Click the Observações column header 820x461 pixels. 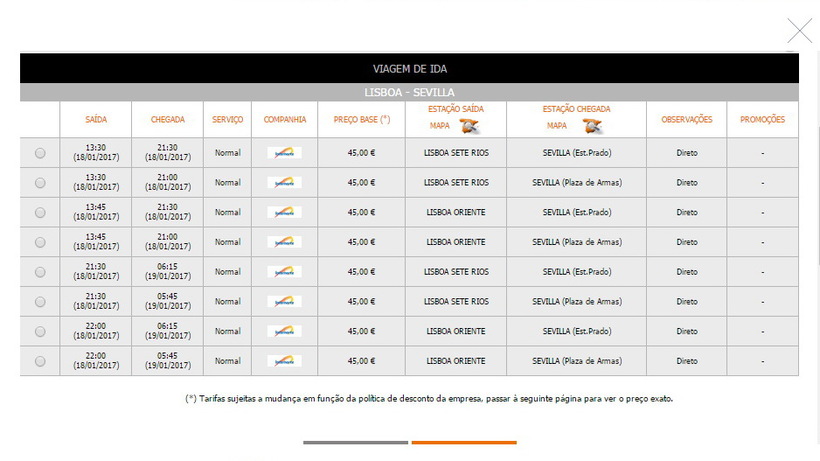[686, 120]
